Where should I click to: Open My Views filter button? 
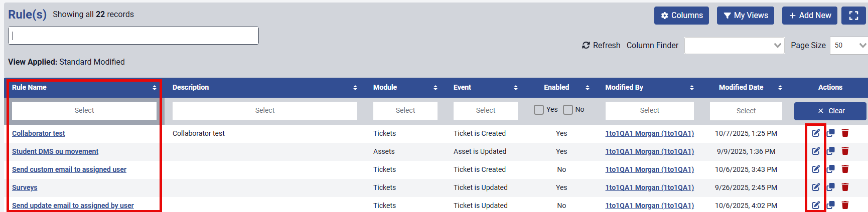coord(746,16)
